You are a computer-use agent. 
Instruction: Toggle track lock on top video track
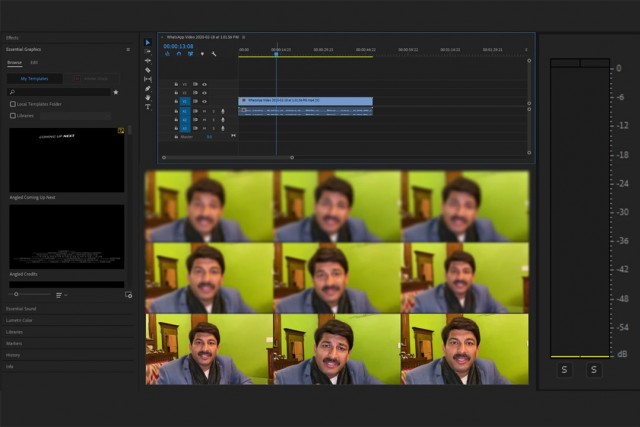176,84
